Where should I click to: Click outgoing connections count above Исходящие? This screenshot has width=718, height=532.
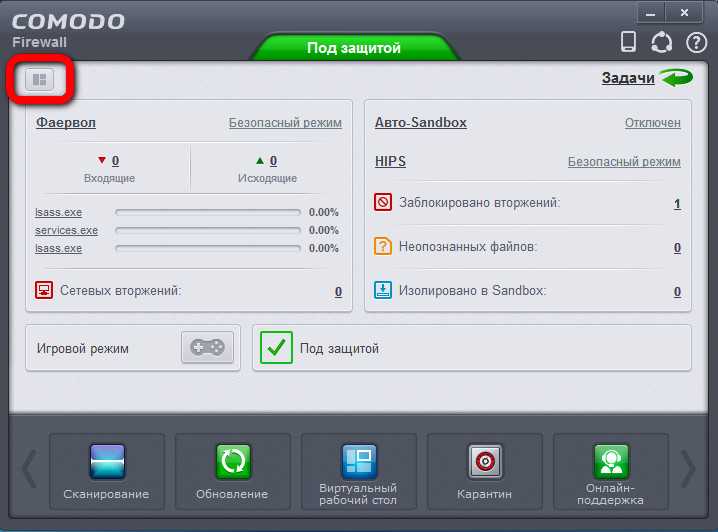click(273, 161)
